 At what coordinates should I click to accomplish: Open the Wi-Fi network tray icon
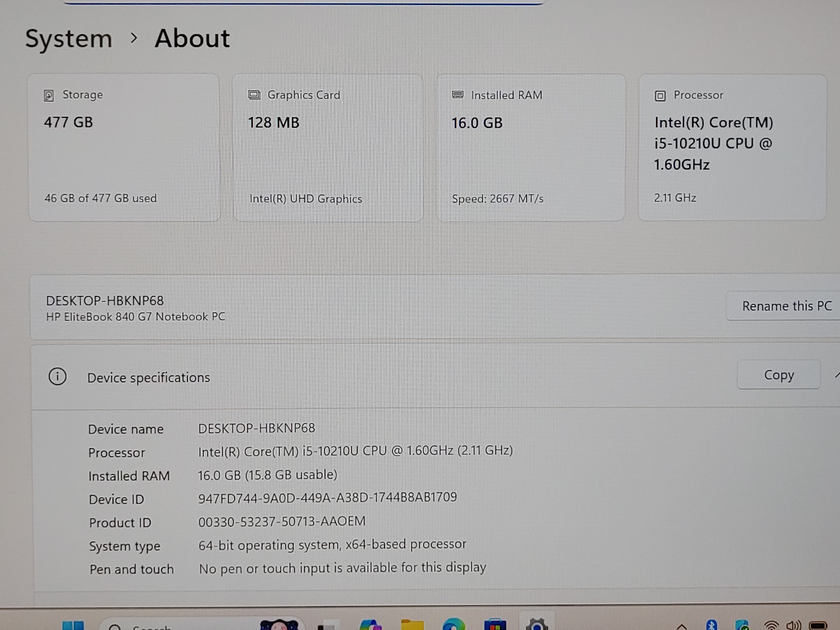coord(771,625)
